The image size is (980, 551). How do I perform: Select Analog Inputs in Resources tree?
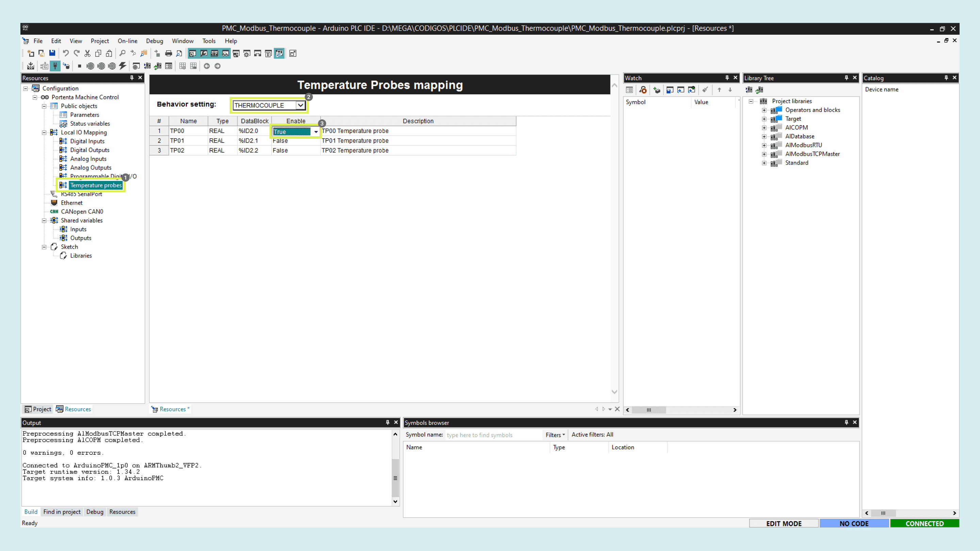[x=88, y=159]
